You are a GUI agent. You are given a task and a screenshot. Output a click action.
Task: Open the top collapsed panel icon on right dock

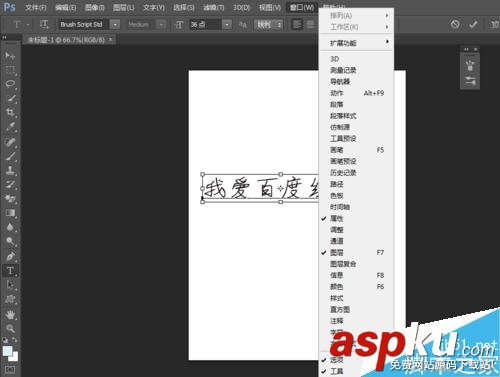pyautogui.click(x=470, y=65)
